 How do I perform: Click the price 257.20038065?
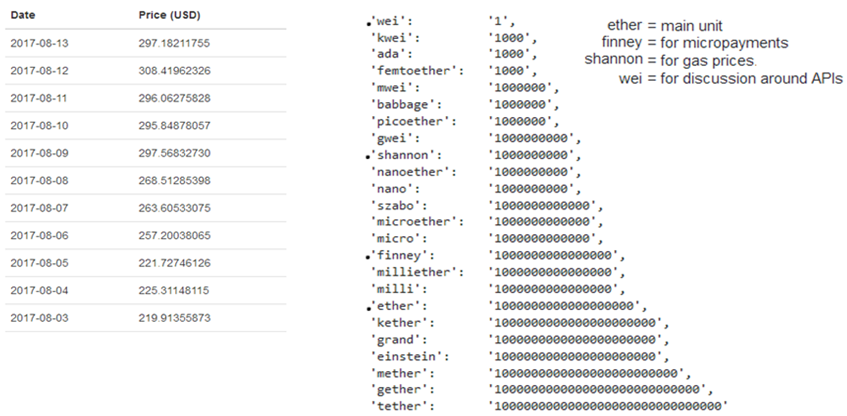[181, 235]
